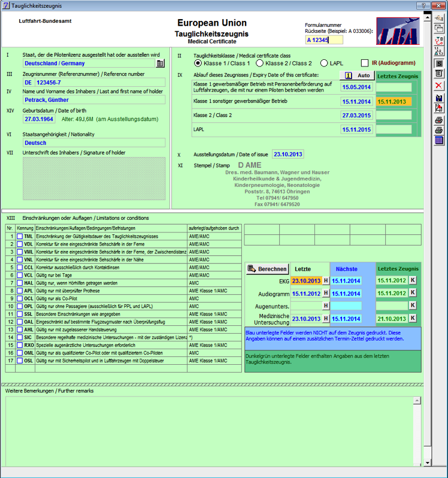
Task: Click the holder name field Petrack, Günther
Action: pos(94,100)
